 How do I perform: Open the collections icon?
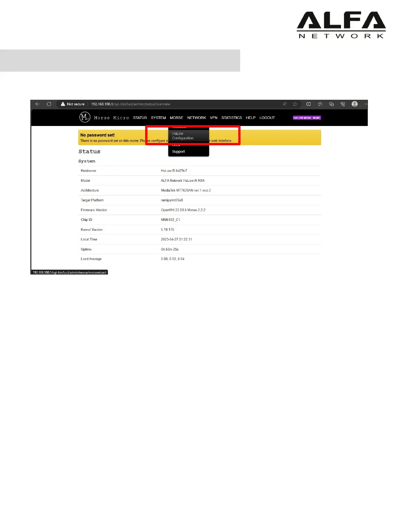[x=331, y=104]
